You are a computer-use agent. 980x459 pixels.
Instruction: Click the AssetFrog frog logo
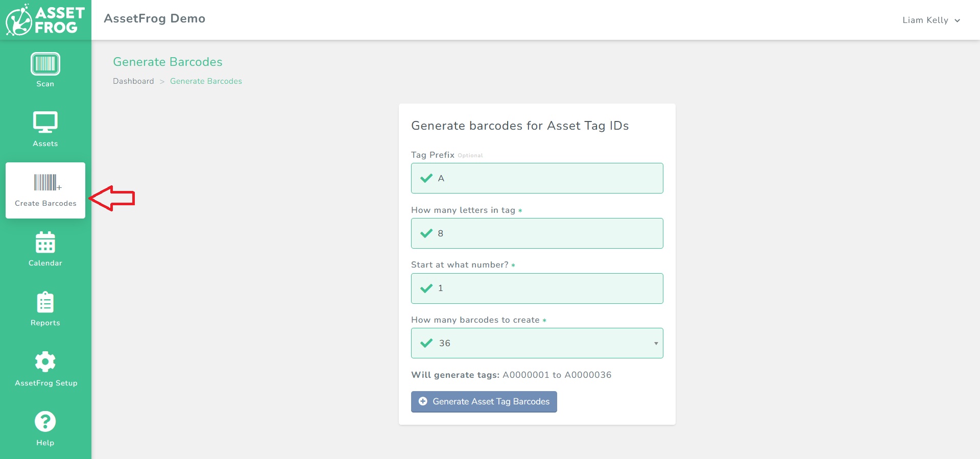point(19,19)
